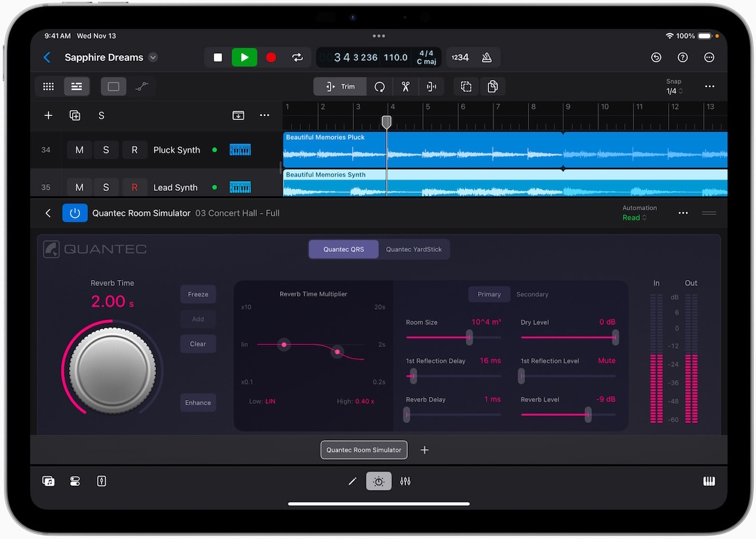Start recording with the red record button
The height and width of the screenshot is (539, 756).
(x=271, y=57)
